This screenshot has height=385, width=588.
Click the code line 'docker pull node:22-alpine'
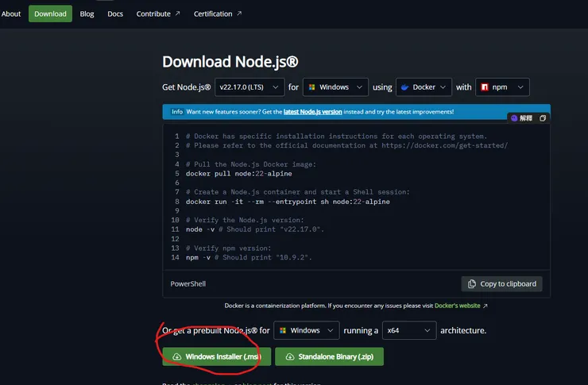pos(239,174)
